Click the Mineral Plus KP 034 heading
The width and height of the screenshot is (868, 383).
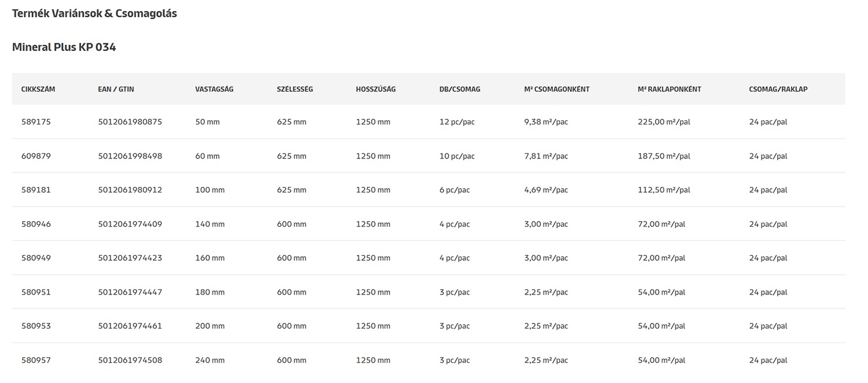pyautogui.click(x=64, y=47)
